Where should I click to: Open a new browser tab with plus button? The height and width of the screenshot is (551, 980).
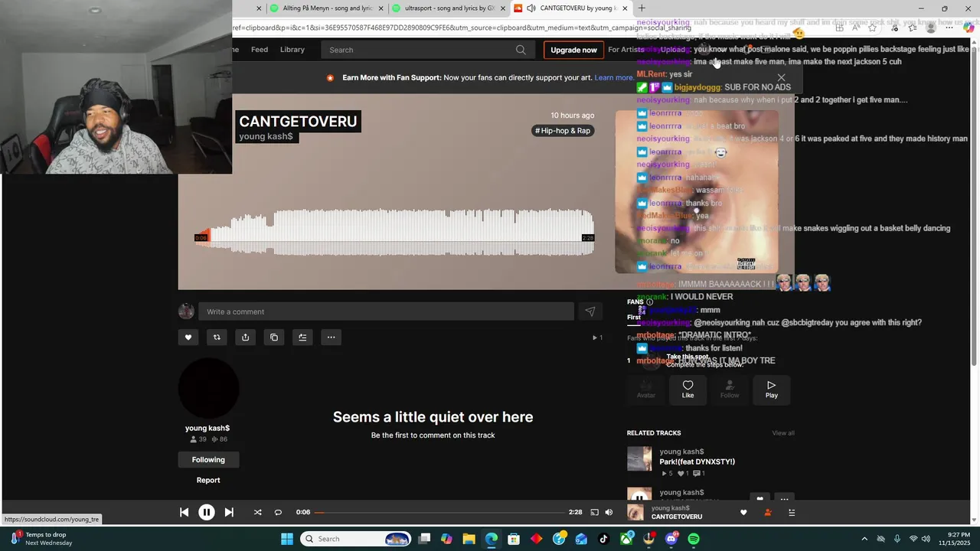tap(642, 8)
